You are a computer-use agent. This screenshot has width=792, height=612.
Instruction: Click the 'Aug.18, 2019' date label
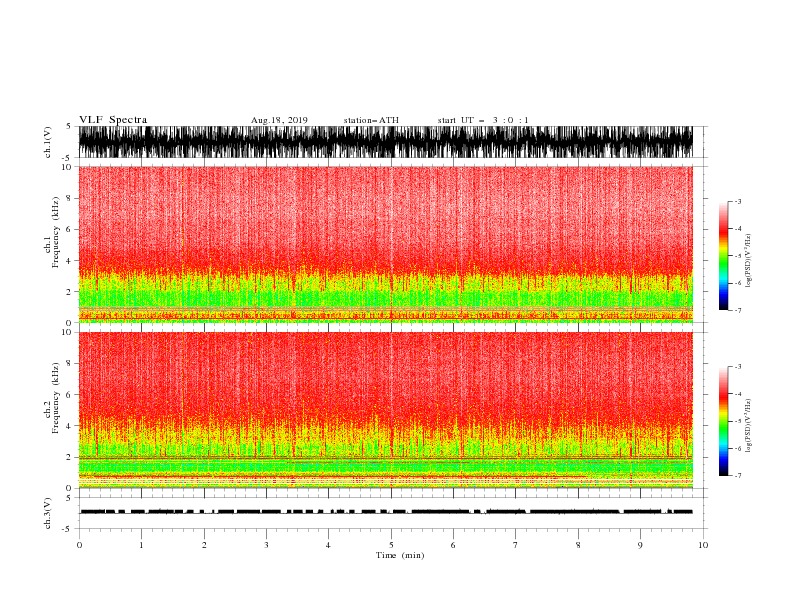click(x=279, y=120)
